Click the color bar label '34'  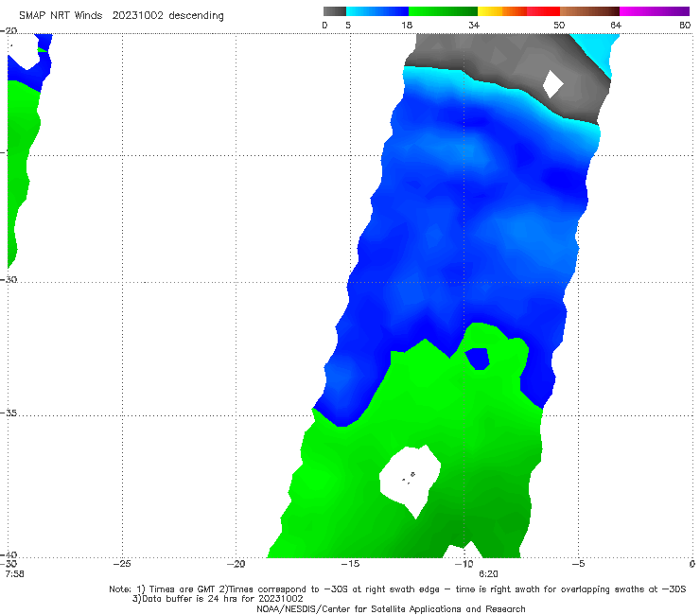tap(474, 26)
